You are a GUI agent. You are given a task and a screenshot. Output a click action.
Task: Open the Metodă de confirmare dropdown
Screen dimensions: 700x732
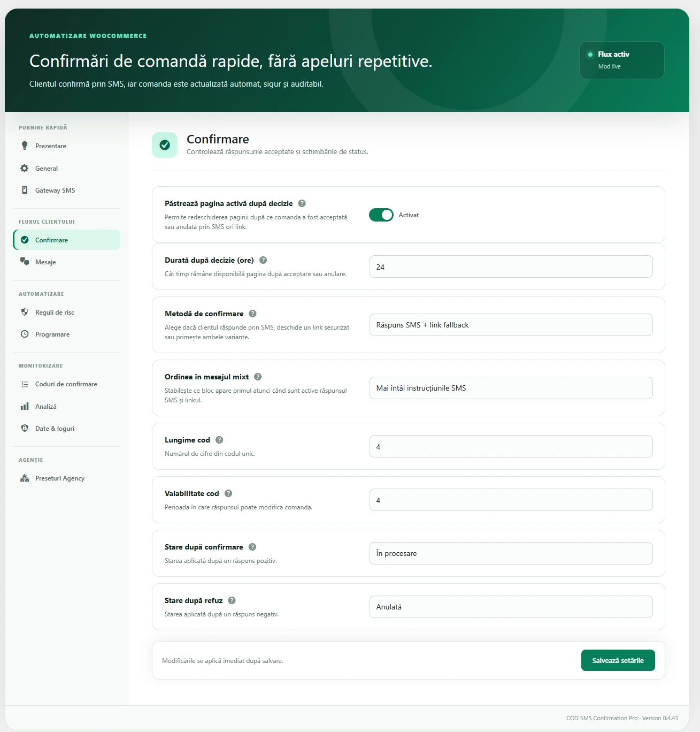(511, 325)
